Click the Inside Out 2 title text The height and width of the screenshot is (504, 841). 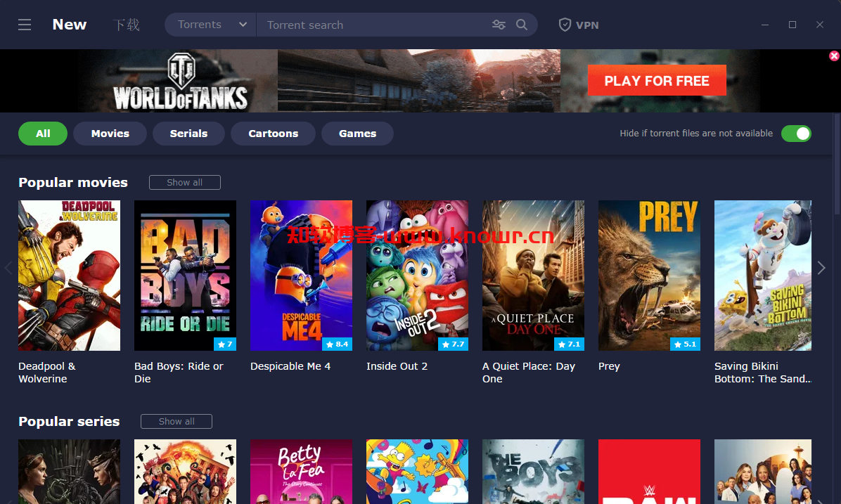397,366
